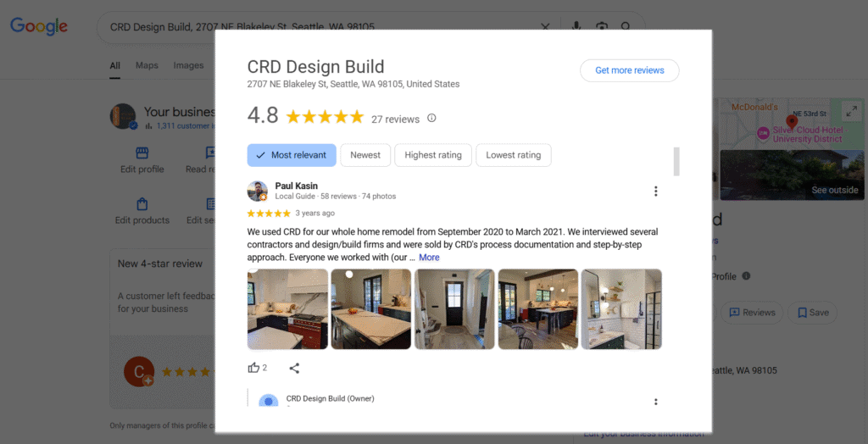The width and height of the screenshot is (868, 444).
Task: Click the Reviews button in knowledge panel
Action: tap(752, 313)
